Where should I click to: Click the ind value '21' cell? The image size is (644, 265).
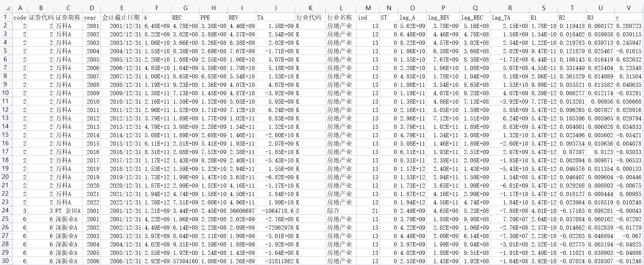[368, 211]
